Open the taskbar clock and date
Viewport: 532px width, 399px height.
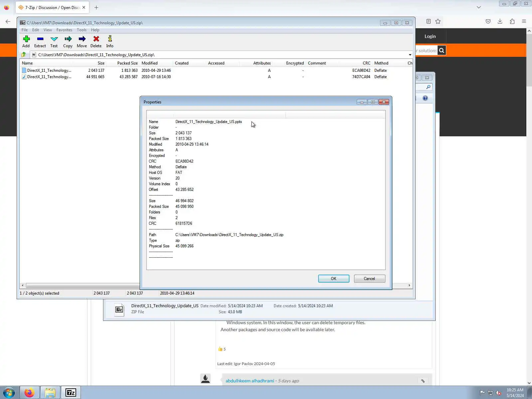(515, 393)
